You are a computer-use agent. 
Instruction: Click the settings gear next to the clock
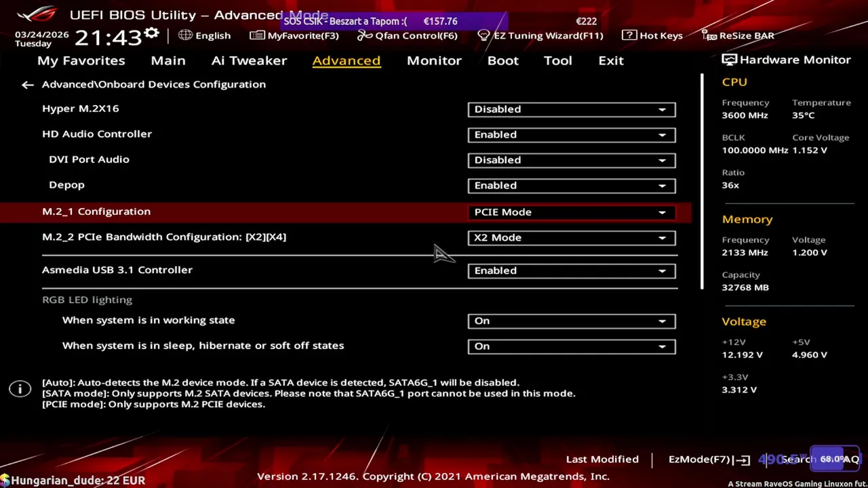[x=152, y=34]
